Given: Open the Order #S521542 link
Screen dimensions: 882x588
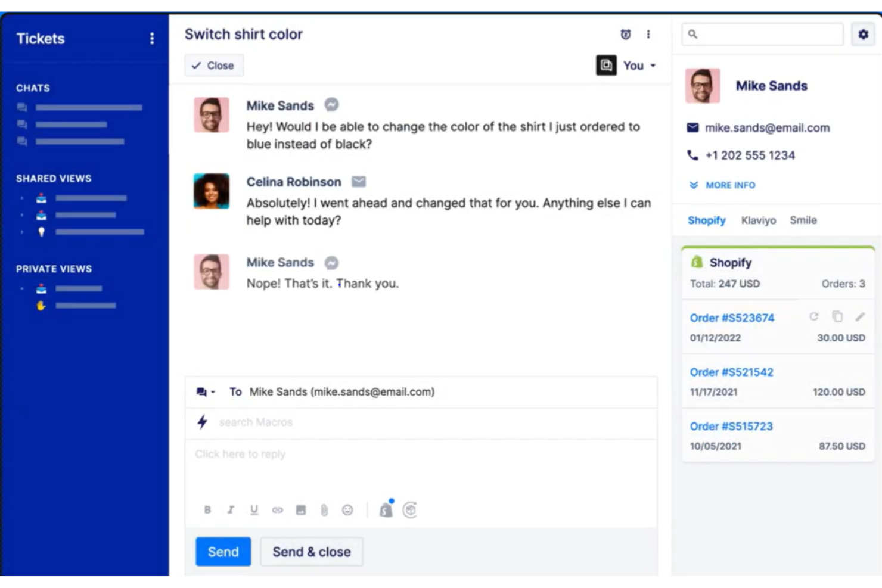Looking at the screenshot, I should pyautogui.click(x=732, y=372).
